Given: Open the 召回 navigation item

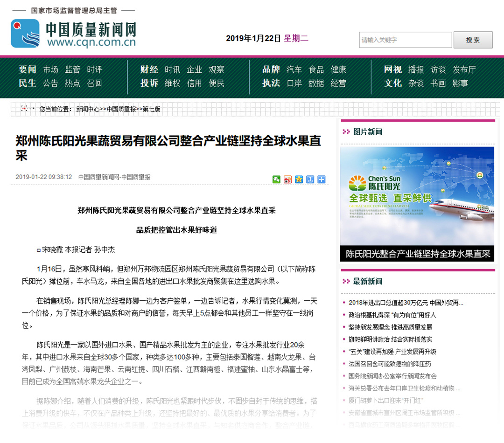Looking at the screenshot, I should [94, 83].
